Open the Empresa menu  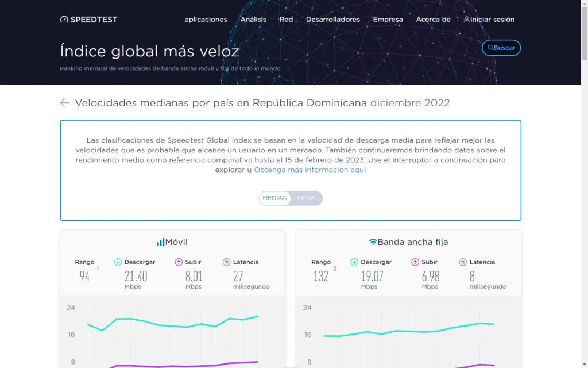(x=388, y=20)
